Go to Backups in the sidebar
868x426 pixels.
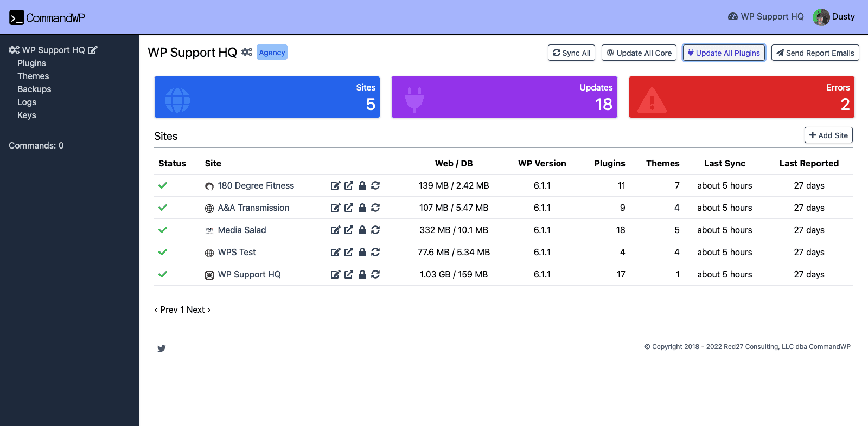(x=34, y=89)
